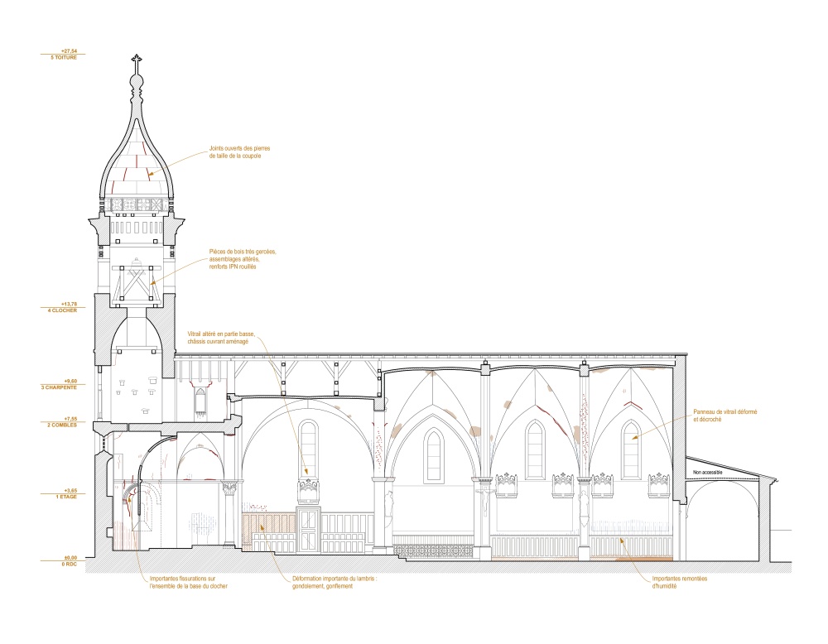Select the "Panneau de vitrail déformé" annotation
This screenshot has height=644, width=828.
tap(725, 416)
